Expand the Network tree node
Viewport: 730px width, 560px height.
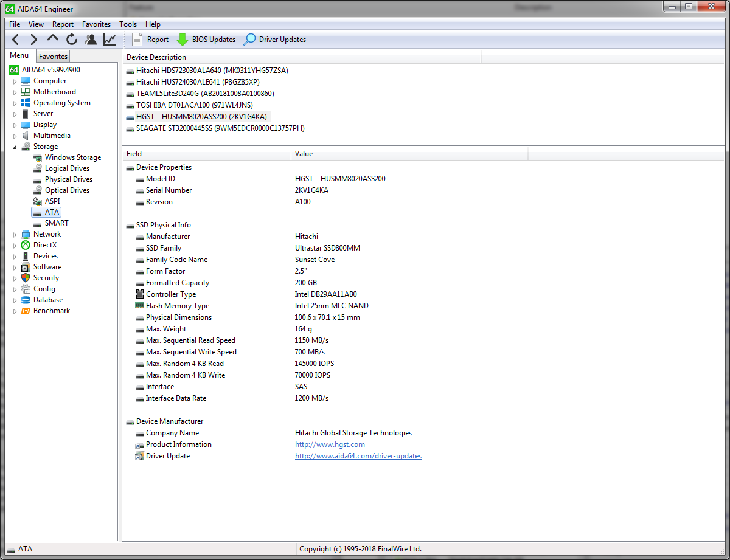pos(15,235)
